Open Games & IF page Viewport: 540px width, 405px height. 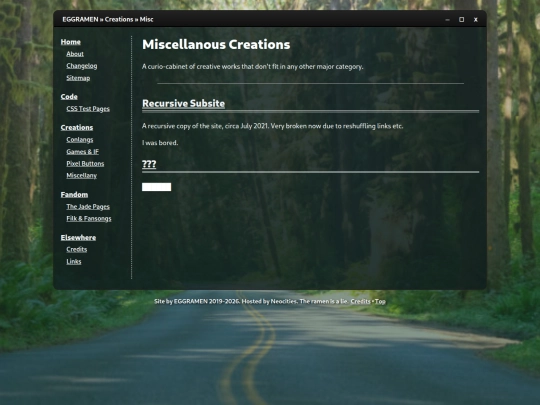pos(83,152)
